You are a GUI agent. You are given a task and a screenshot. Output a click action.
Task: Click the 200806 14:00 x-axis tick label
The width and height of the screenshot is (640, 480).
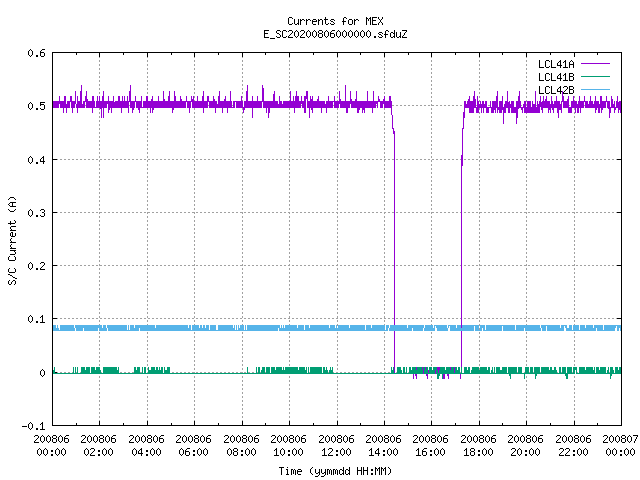click(x=383, y=446)
